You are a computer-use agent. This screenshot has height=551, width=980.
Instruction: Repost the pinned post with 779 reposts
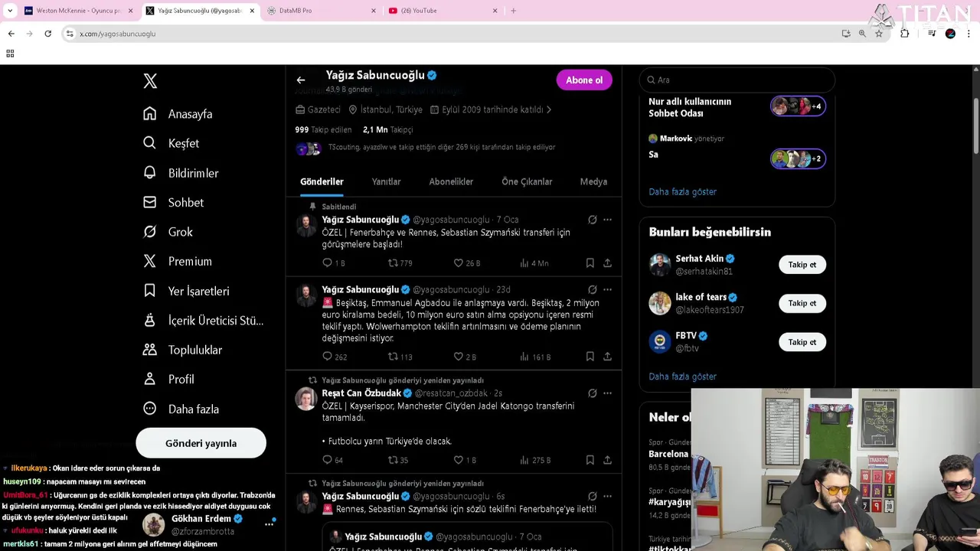400,263
